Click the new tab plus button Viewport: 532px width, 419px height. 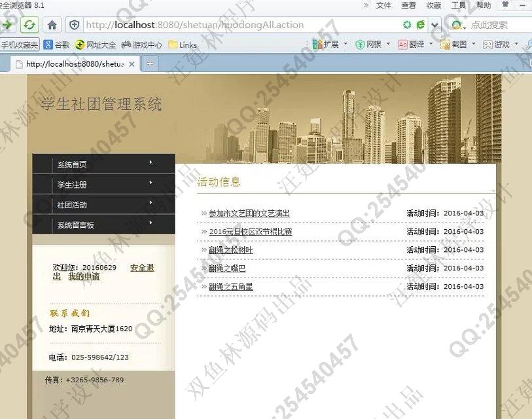point(150,64)
